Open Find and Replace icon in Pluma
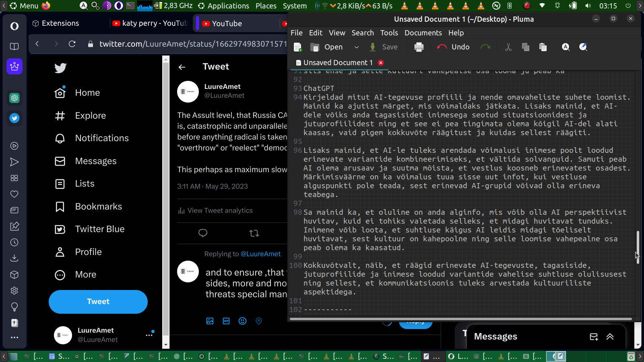 tap(583, 47)
